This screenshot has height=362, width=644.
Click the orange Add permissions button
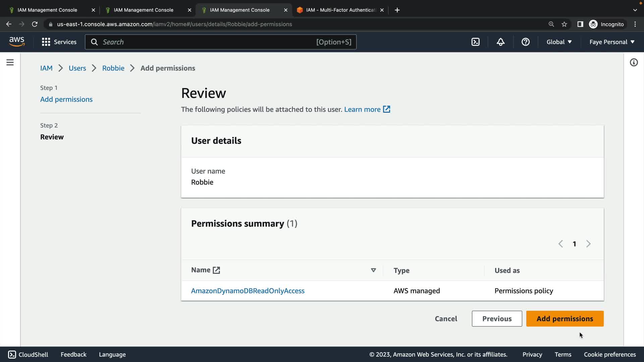565,318
